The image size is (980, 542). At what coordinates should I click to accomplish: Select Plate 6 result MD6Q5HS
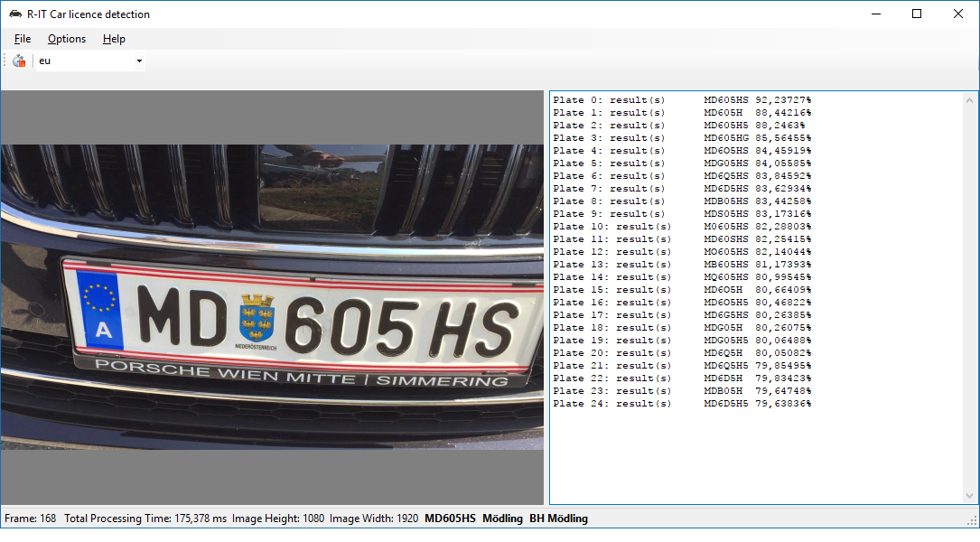coord(682,175)
